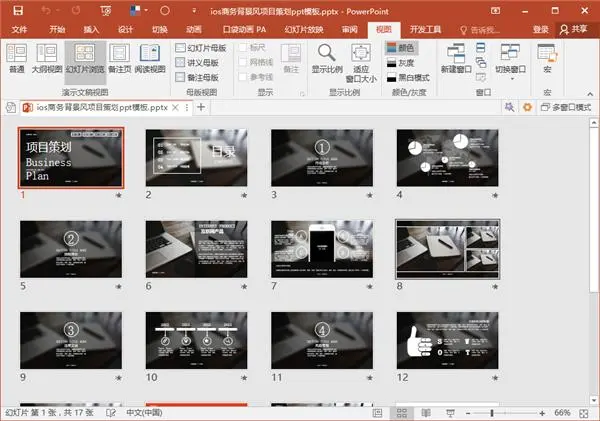The image size is (600, 421).
Task: Click the Undo arrow in title bar
Action: [x=46, y=11]
